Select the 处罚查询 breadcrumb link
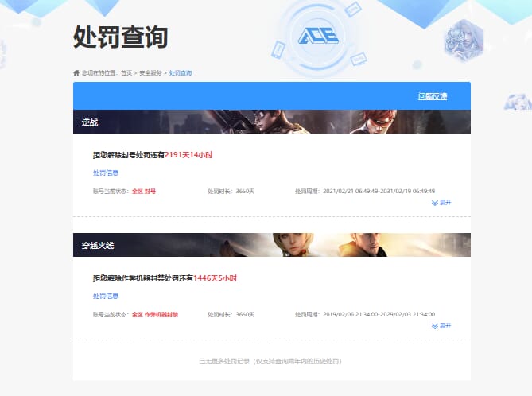This screenshot has width=532, height=396. tap(181, 72)
